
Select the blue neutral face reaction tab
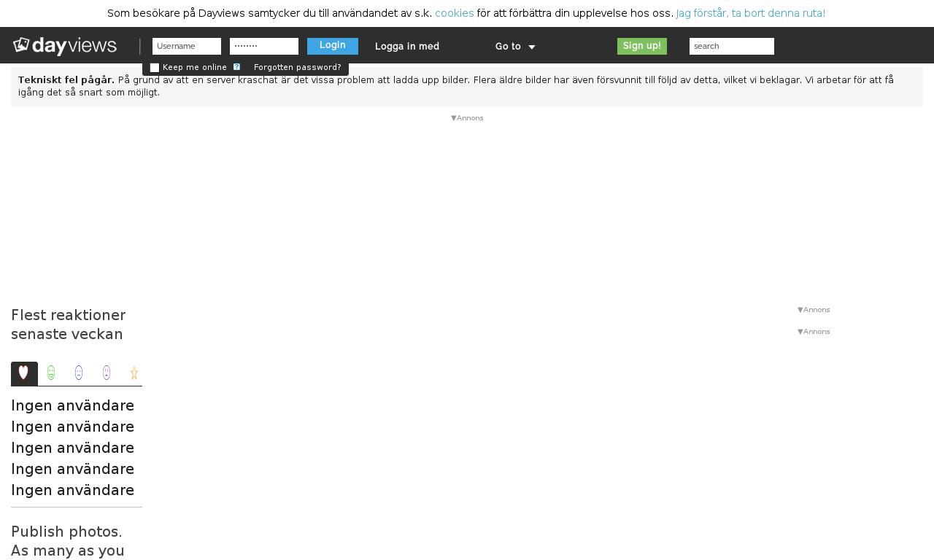tap(79, 373)
